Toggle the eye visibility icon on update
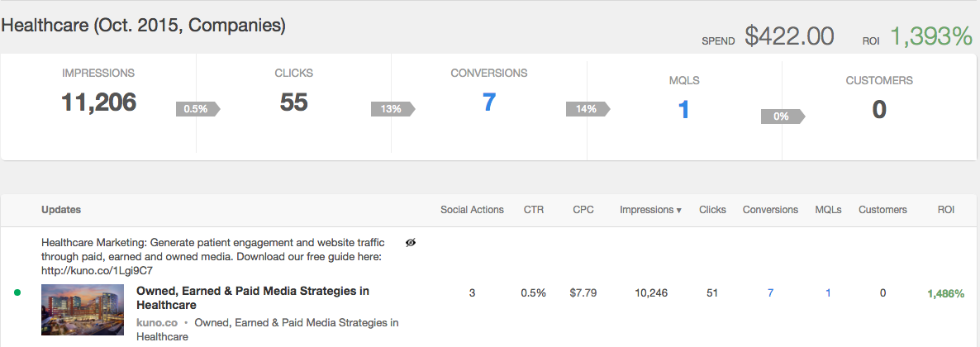980x347 pixels. (x=411, y=243)
